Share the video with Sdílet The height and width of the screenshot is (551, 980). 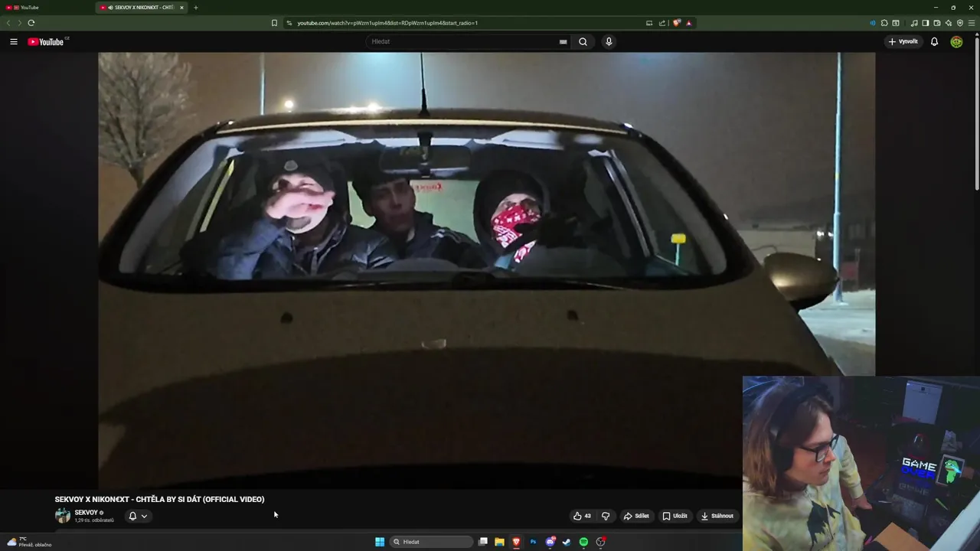636,516
